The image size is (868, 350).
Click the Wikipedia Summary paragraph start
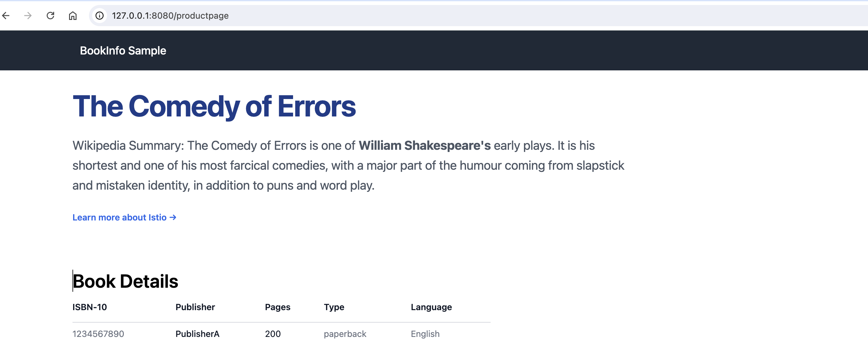[128, 146]
